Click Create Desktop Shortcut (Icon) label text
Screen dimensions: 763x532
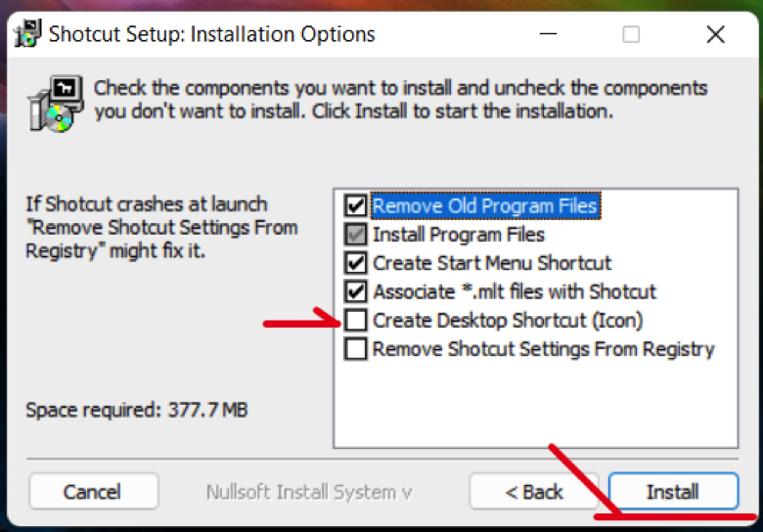pos(508,321)
